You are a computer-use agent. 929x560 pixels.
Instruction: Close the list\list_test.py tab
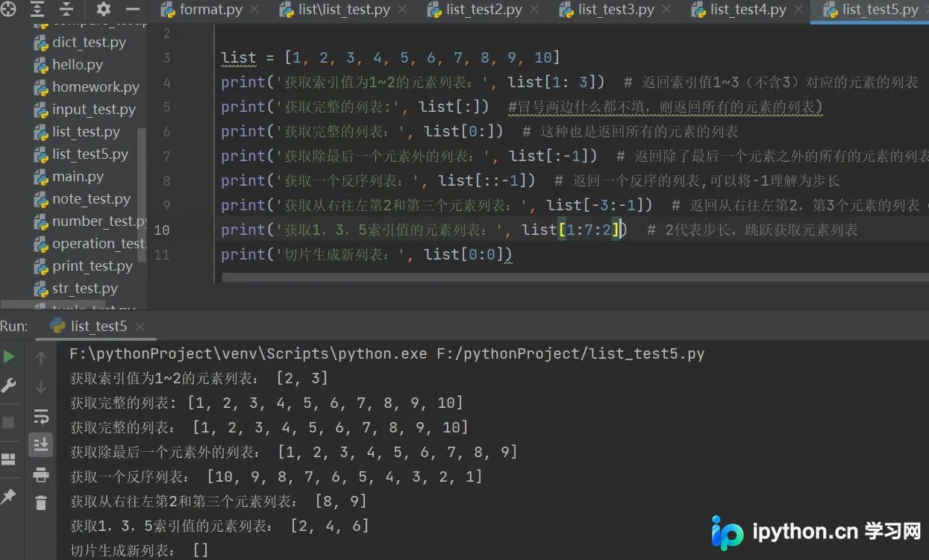click(x=402, y=10)
